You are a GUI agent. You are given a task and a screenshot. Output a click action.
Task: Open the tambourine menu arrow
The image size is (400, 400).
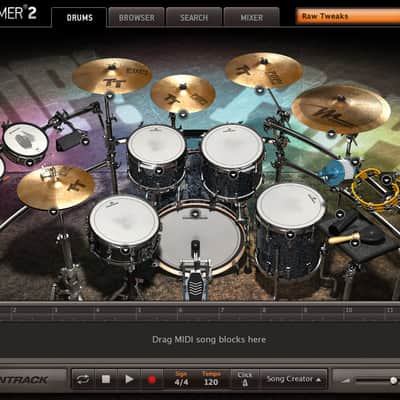click(x=387, y=179)
